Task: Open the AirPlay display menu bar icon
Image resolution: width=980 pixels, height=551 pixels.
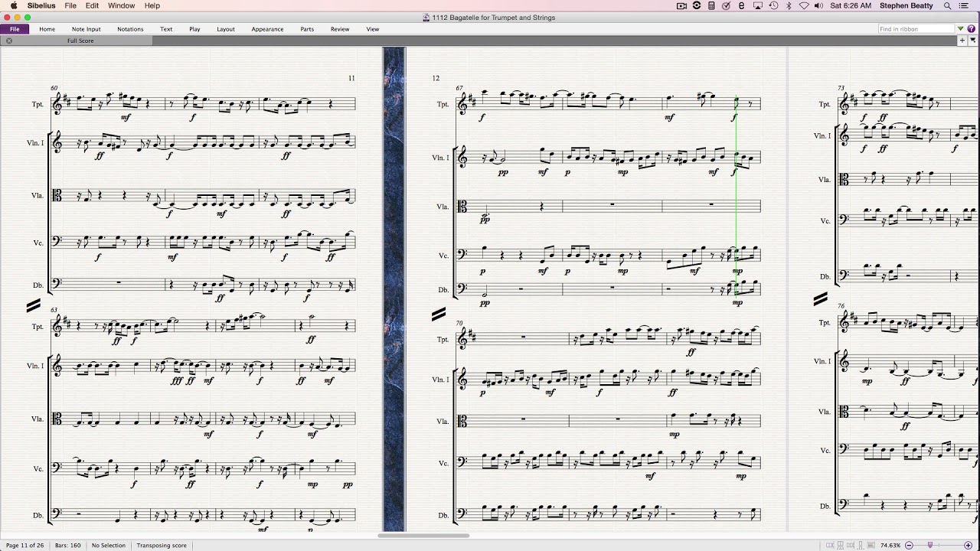Action: [x=757, y=5]
